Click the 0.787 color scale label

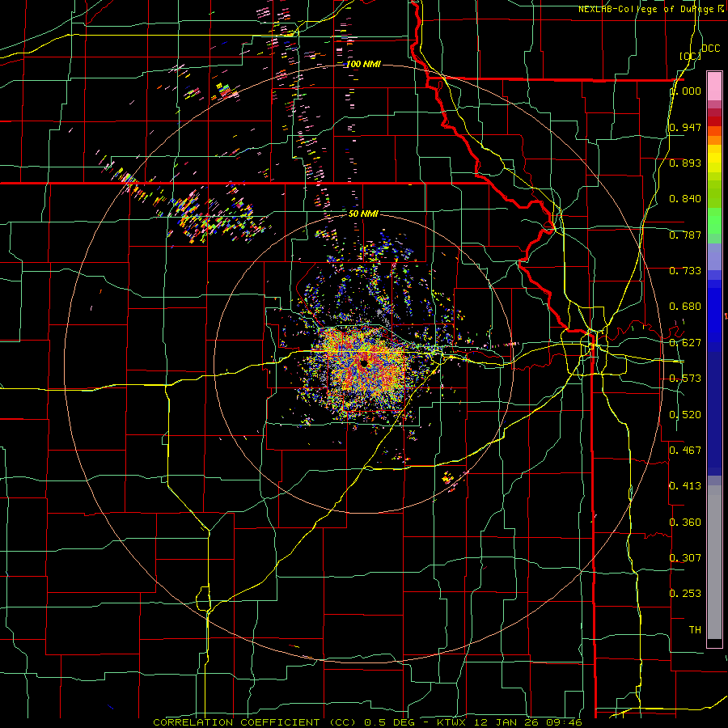[x=685, y=235]
